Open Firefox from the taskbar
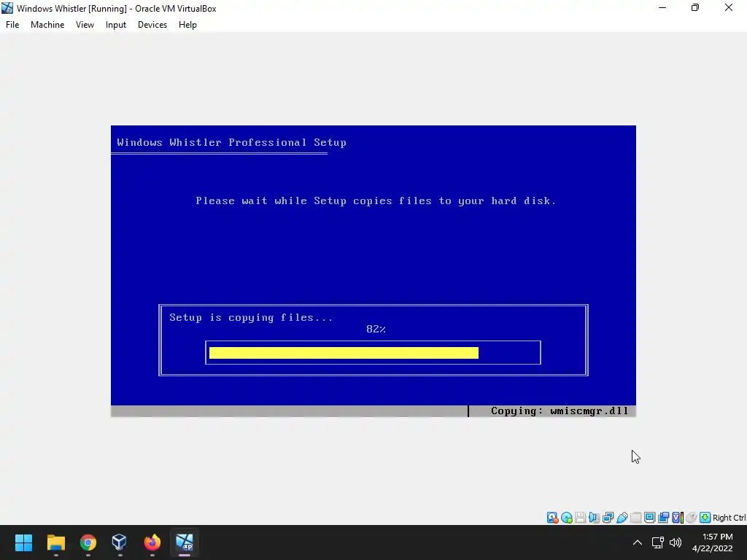Screen dimensions: 747x560 coord(152,542)
